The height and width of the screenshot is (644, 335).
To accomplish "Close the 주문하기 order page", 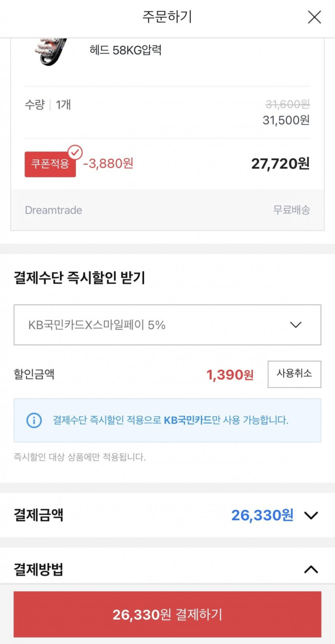I will click(x=314, y=17).
